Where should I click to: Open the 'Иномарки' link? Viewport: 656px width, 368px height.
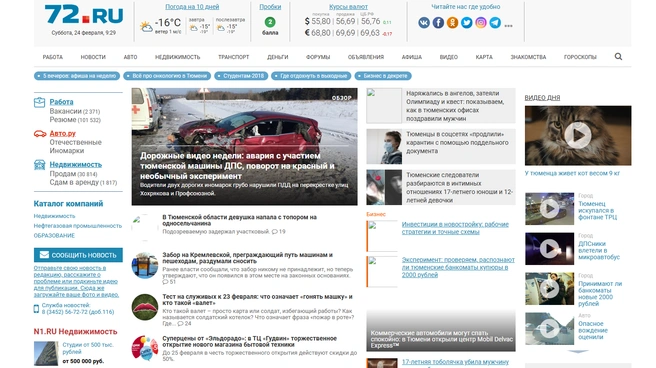[x=67, y=151]
